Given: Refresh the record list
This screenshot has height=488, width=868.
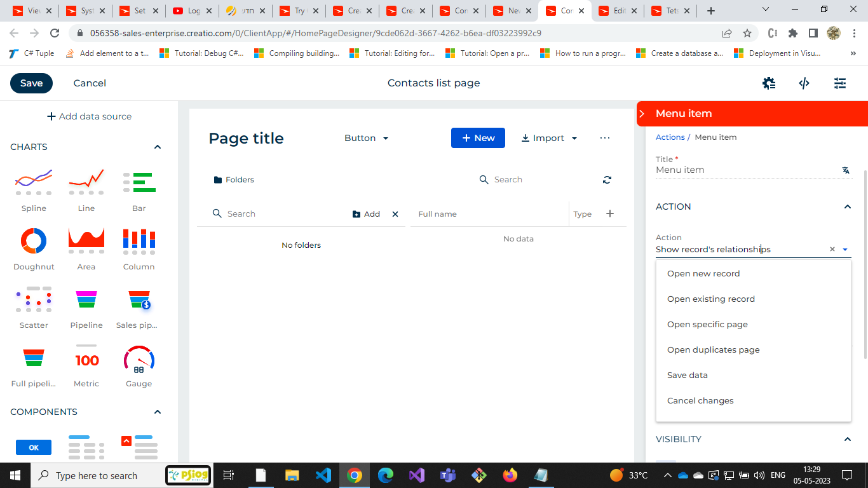Looking at the screenshot, I should click(x=607, y=180).
